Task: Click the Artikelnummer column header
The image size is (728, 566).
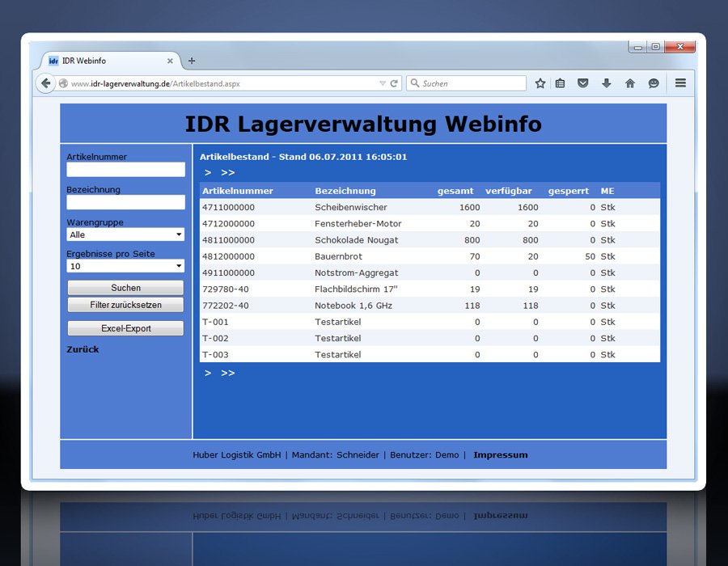Action: (x=238, y=191)
